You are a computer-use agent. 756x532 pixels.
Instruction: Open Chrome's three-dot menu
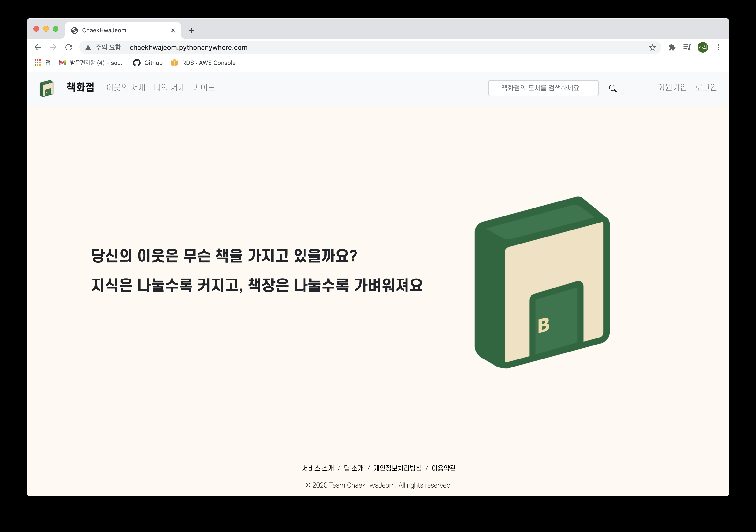pos(718,47)
